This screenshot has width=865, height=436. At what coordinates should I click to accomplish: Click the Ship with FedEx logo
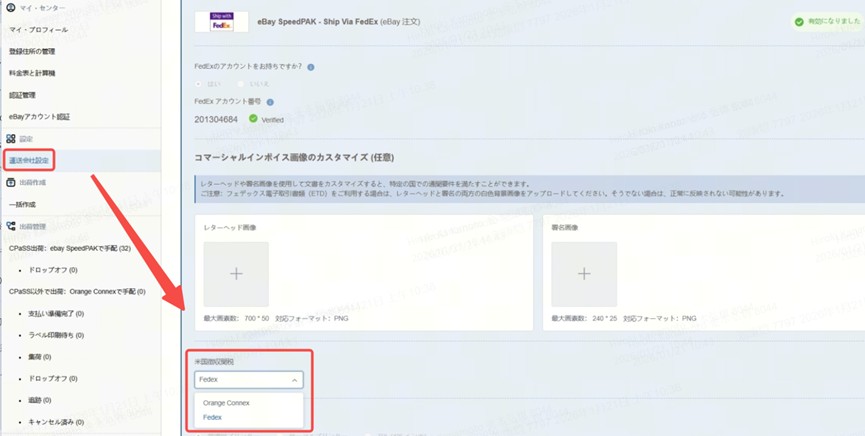pyautogui.click(x=222, y=22)
